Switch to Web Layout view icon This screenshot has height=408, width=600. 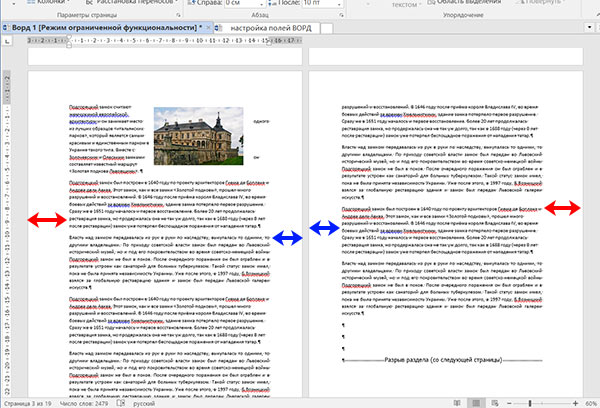click(495, 403)
